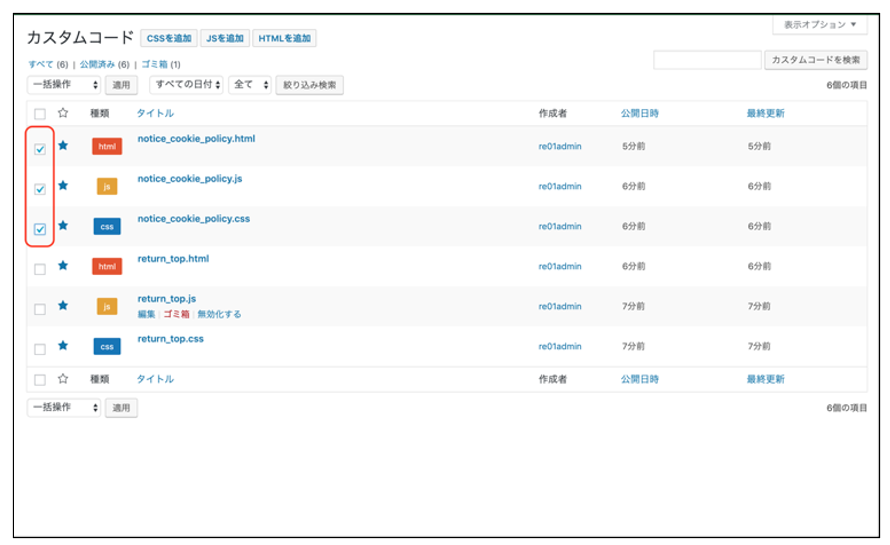The image size is (890, 545).
Task: Click css badge of notice_cookie_policy.css
Action: (107, 227)
